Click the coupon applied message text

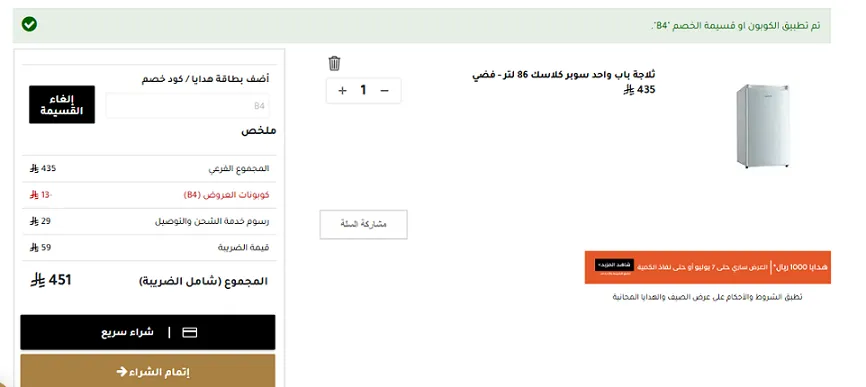[x=736, y=26]
